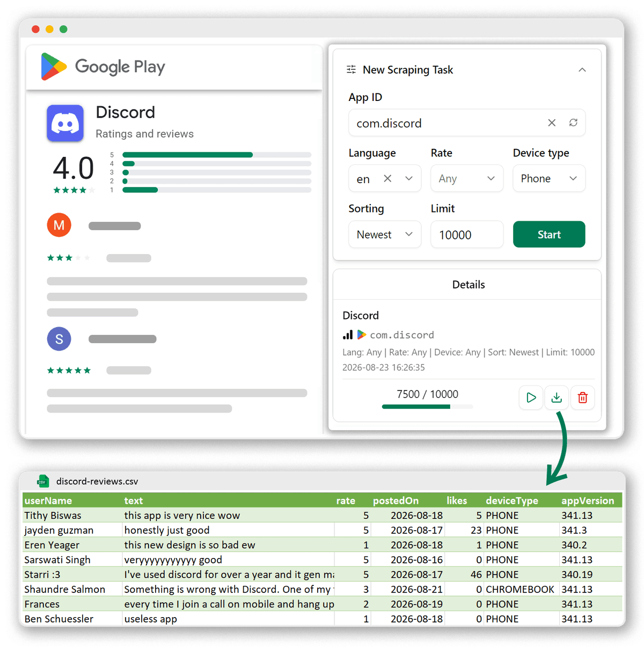Click the Details header
The height and width of the screenshot is (652, 644).
tap(469, 285)
